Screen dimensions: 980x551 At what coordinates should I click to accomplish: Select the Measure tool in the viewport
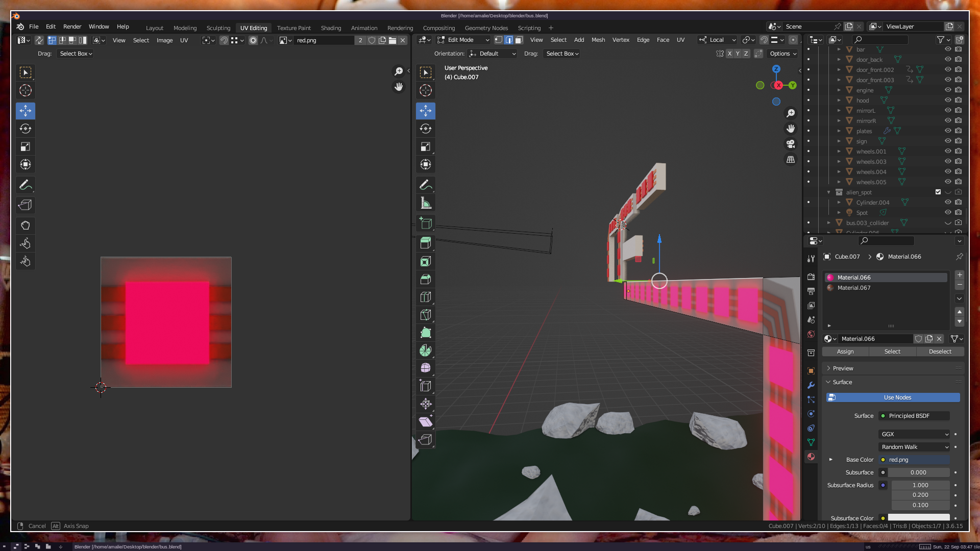point(425,203)
